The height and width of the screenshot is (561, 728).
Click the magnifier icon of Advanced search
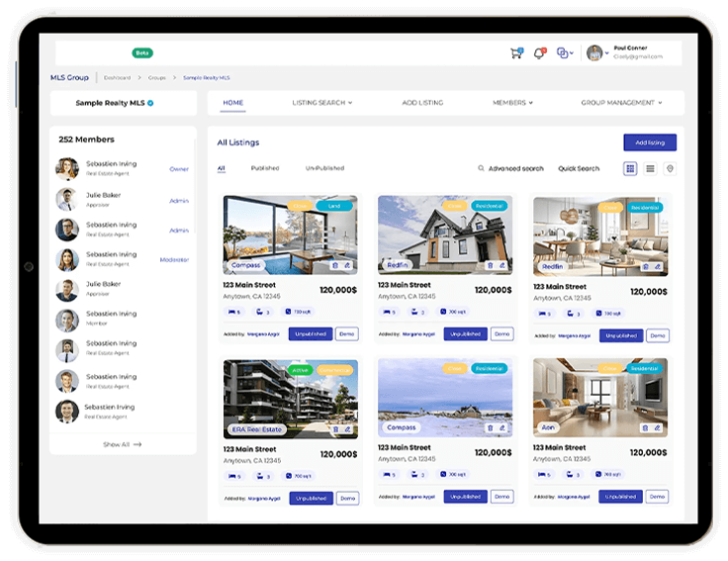[481, 168]
